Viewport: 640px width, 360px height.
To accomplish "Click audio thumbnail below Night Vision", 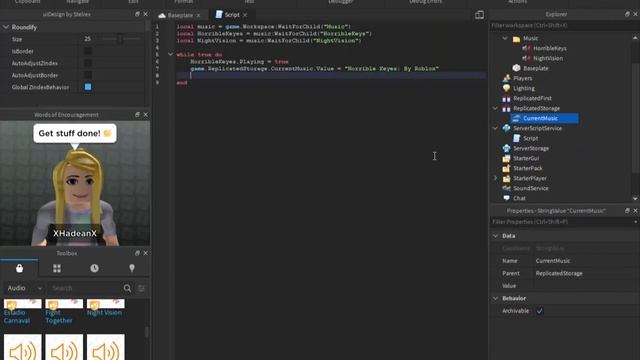I will coord(106,347).
